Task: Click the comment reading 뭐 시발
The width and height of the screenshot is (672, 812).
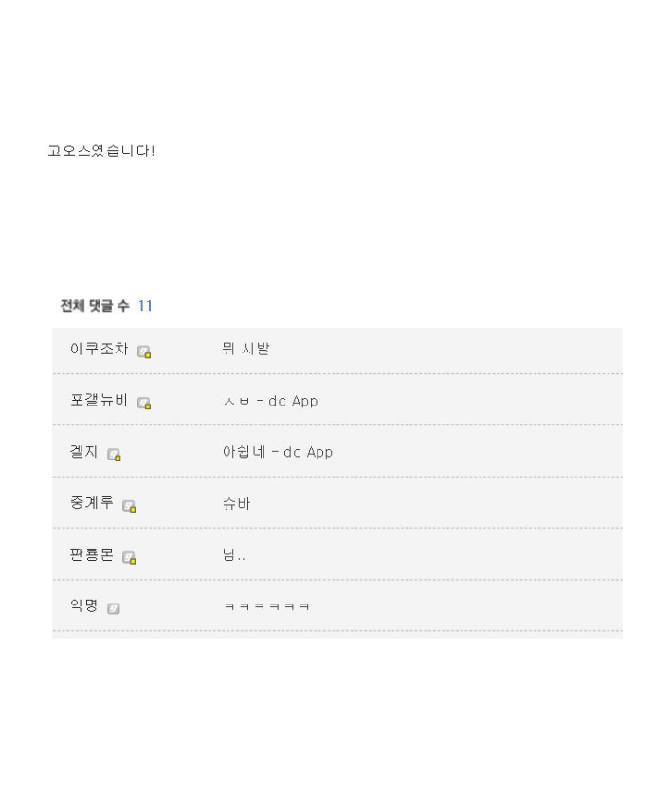Action: [245, 349]
